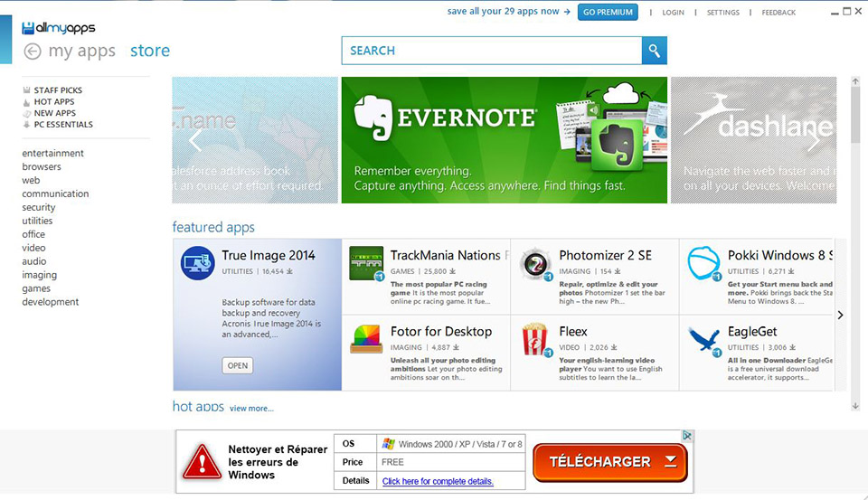Select the office category
Image resolution: width=868 pixels, height=500 pixels.
[33, 234]
